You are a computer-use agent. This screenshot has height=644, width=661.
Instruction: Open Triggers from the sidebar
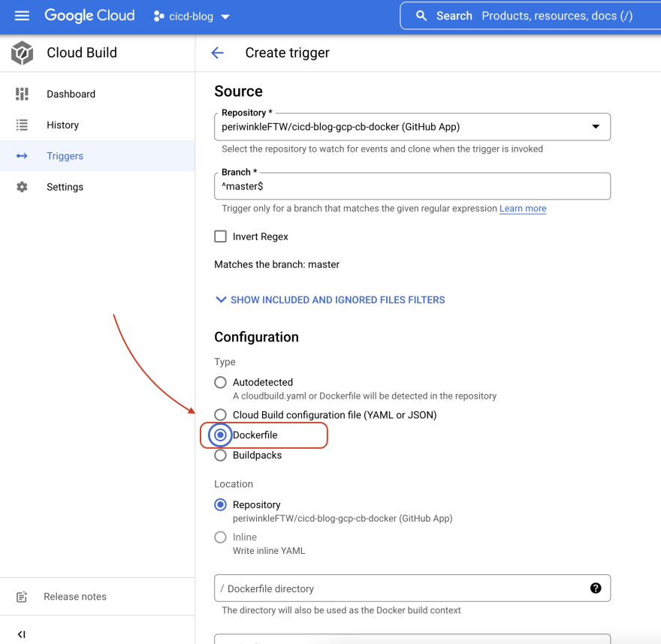tap(98, 156)
